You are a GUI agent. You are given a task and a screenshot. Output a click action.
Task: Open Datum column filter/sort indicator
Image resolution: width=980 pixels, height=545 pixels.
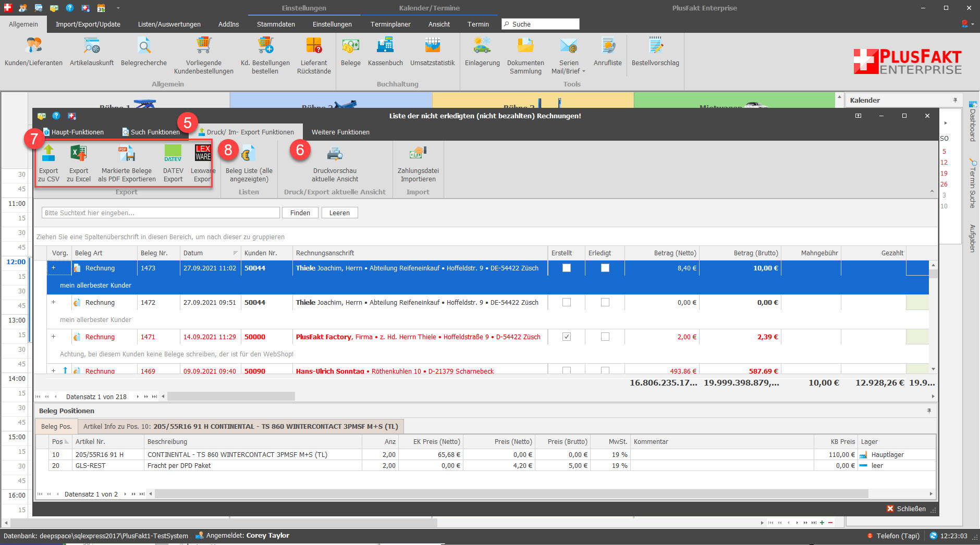coord(235,253)
